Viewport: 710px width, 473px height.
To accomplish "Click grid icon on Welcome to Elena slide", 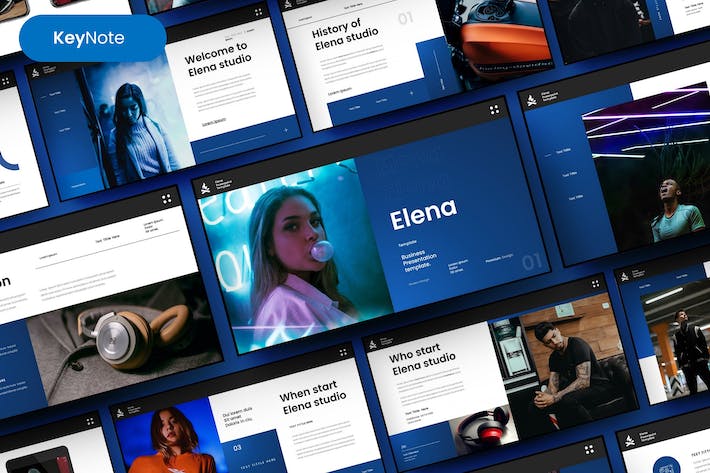I will [x=259, y=13].
